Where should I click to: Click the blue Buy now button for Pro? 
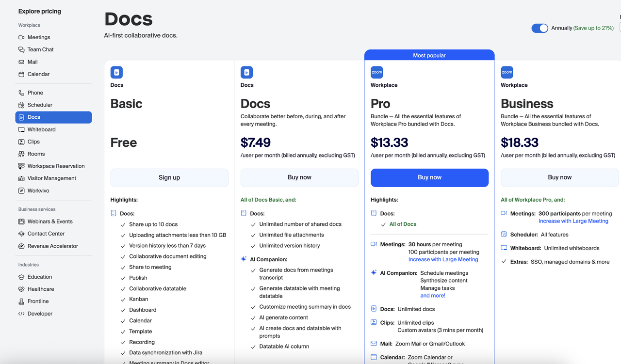(429, 177)
